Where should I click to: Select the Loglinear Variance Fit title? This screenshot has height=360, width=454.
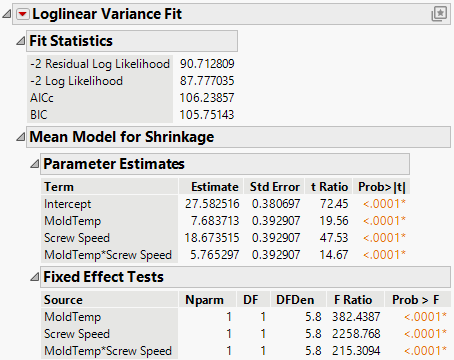point(107,14)
